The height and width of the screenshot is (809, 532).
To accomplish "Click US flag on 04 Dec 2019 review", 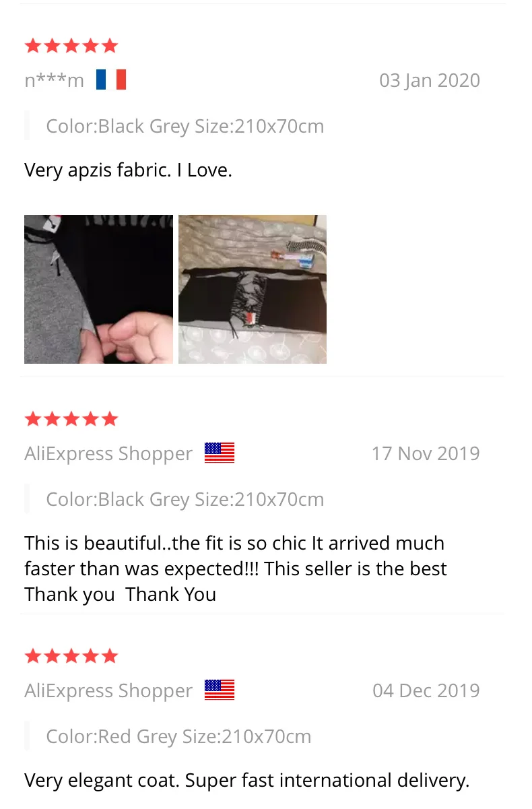I will (x=220, y=690).
